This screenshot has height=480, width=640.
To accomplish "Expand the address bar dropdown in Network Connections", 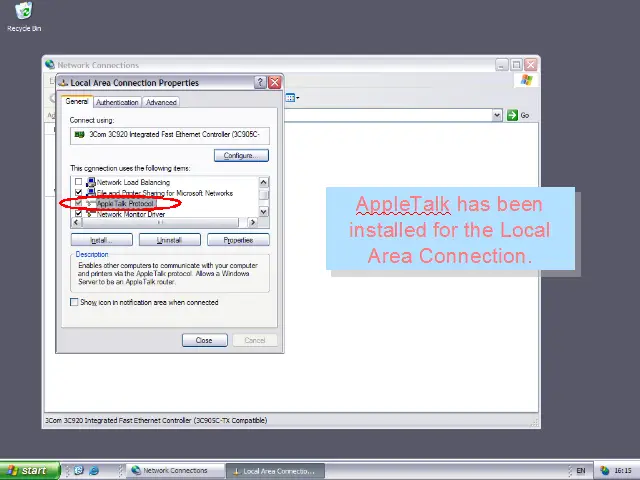I will [x=497, y=115].
